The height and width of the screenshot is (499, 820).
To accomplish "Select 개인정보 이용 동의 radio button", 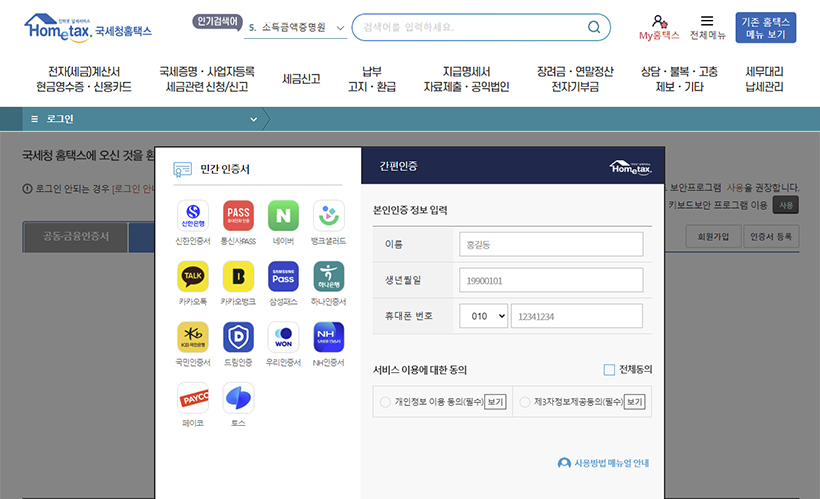I will pyautogui.click(x=385, y=402).
